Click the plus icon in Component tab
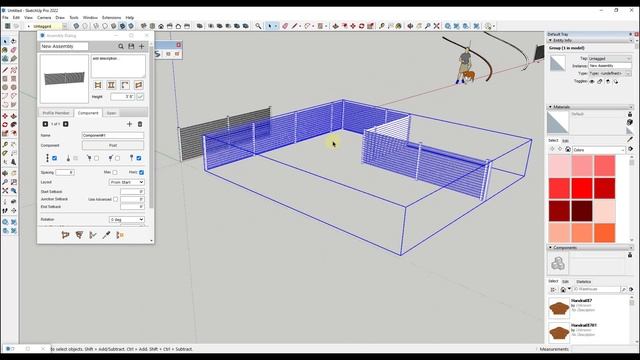The width and height of the screenshot is (640, 360). tap(129, 124)
